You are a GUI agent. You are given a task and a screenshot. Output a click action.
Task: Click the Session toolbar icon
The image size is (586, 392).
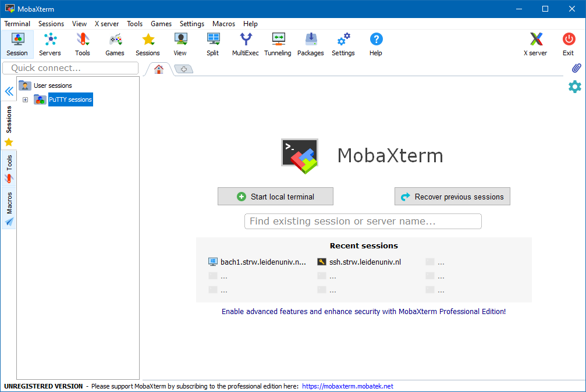point(17,44)
